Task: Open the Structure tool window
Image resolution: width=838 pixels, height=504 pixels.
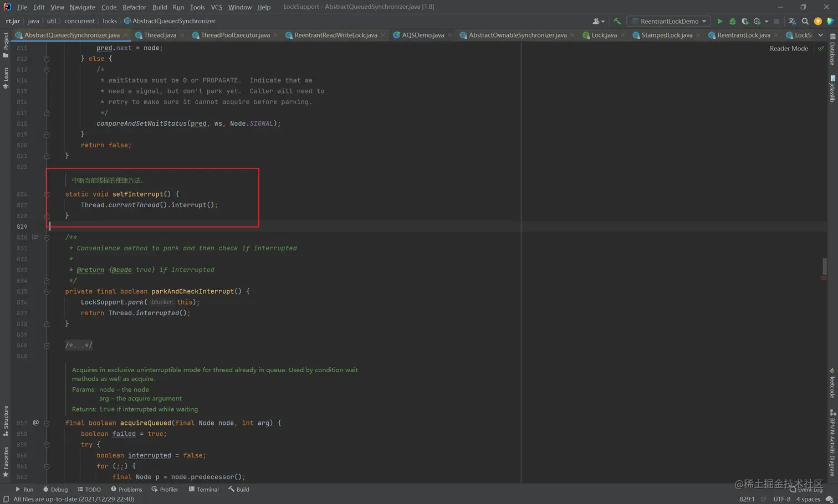Action: point(6,421)
